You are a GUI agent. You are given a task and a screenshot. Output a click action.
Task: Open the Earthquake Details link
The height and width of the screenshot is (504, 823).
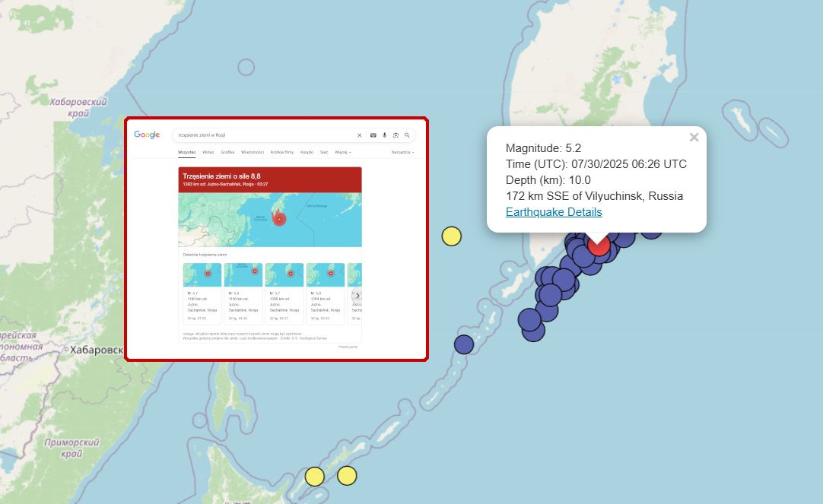pos(554,212)
